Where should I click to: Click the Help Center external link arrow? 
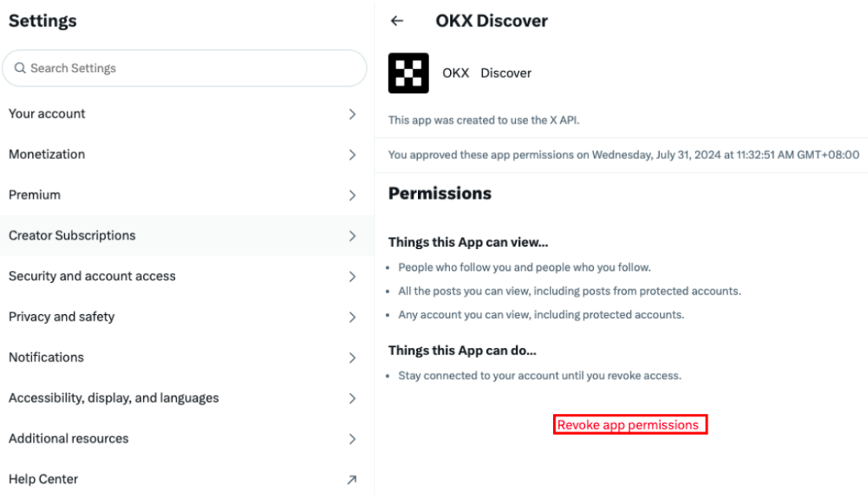click(x=352, y=480)
